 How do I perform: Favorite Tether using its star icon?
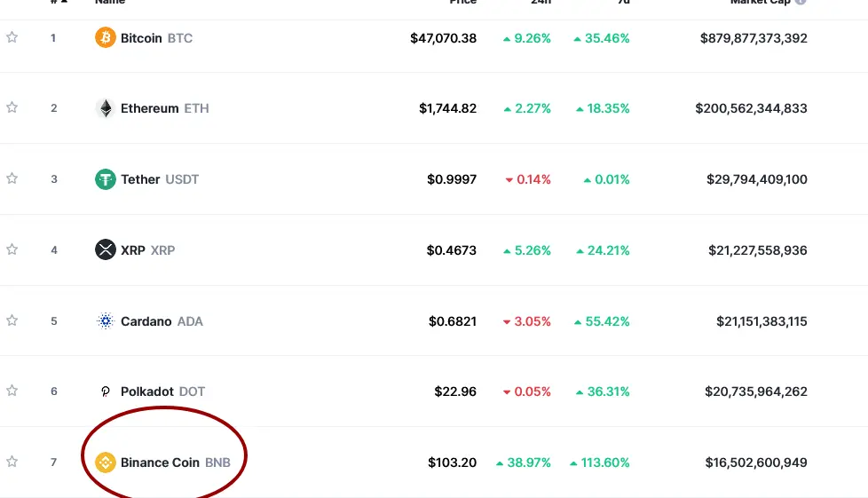pyautogui.click(x=12, y=178)
